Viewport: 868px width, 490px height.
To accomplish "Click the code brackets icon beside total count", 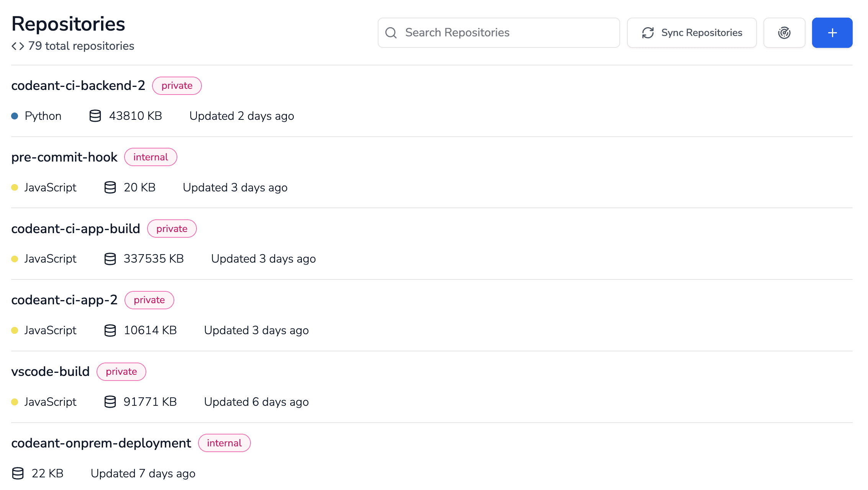I will click(x=18, y=46).
